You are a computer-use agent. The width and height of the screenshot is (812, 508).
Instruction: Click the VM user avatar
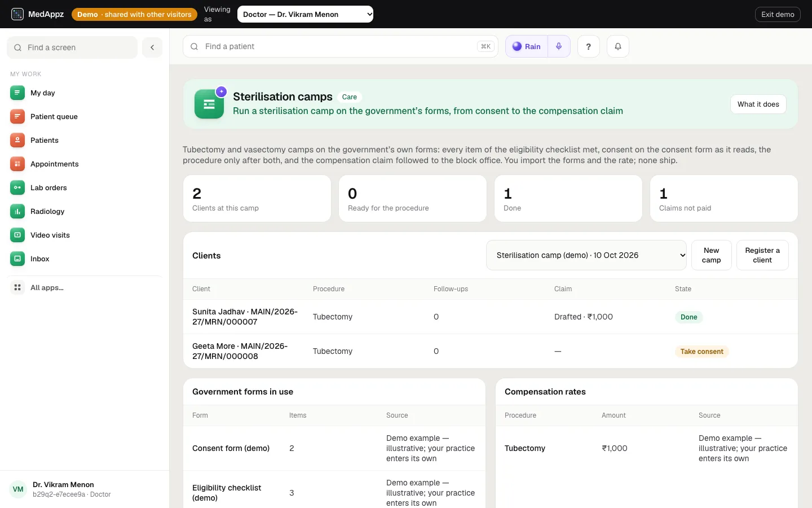click(x=18, y=489)
